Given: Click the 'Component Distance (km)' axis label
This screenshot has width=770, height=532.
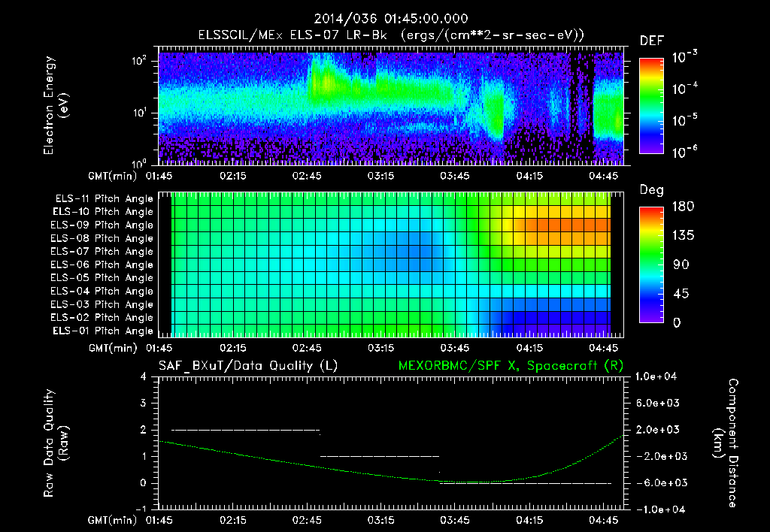Looking at the screenshot, I should (726, 443).
